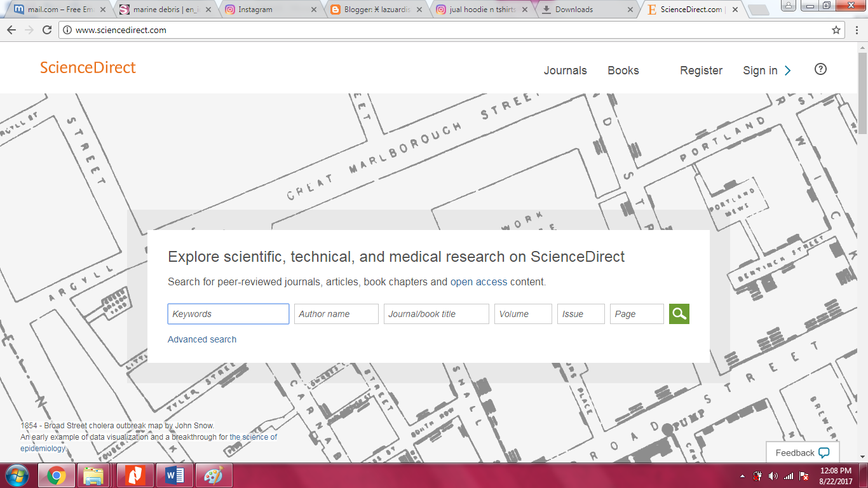
Task: Switch to the Blogger lazuardi tab
Action: 376,10
